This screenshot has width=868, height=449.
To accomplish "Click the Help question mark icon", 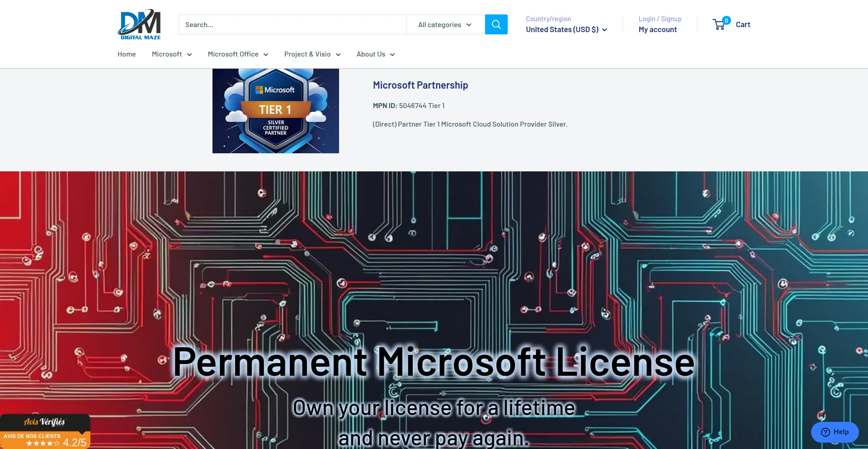I will 825,432.
